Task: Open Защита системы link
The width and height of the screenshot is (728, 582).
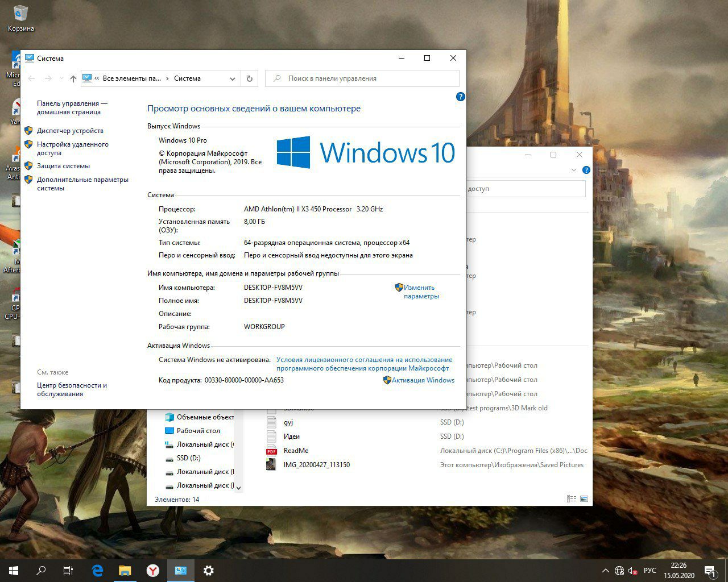Action: (63, 166)
